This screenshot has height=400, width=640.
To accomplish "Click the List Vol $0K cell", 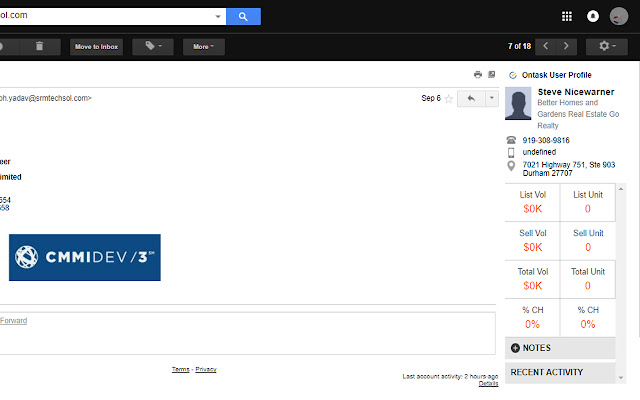I will [532, 202].
